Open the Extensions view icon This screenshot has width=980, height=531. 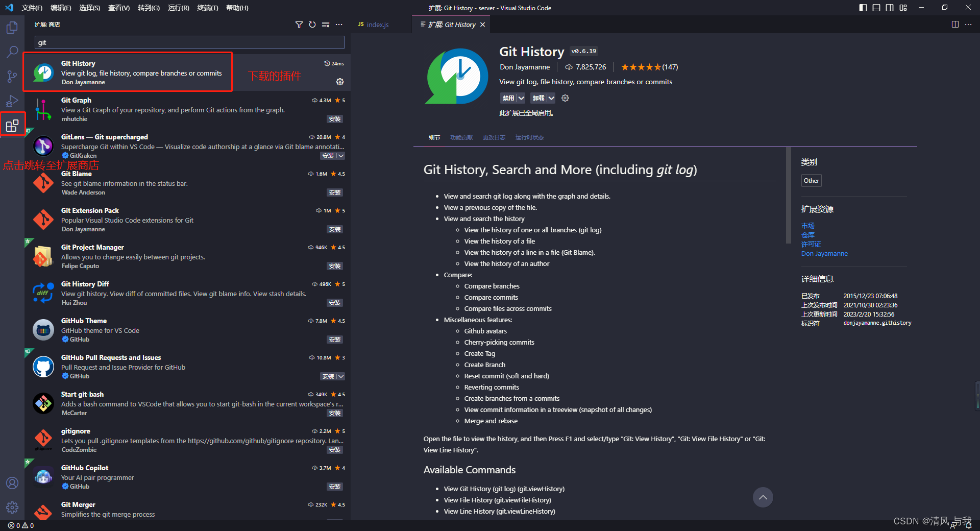pyautogui.click(x=12, y=125)
